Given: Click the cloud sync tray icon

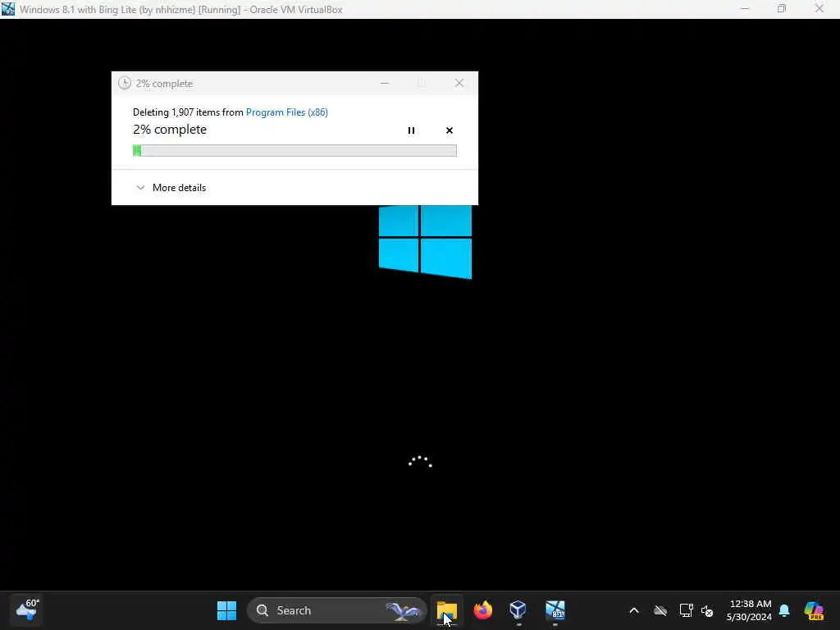Looking at the screenshot, I should (x=660, y=610).
